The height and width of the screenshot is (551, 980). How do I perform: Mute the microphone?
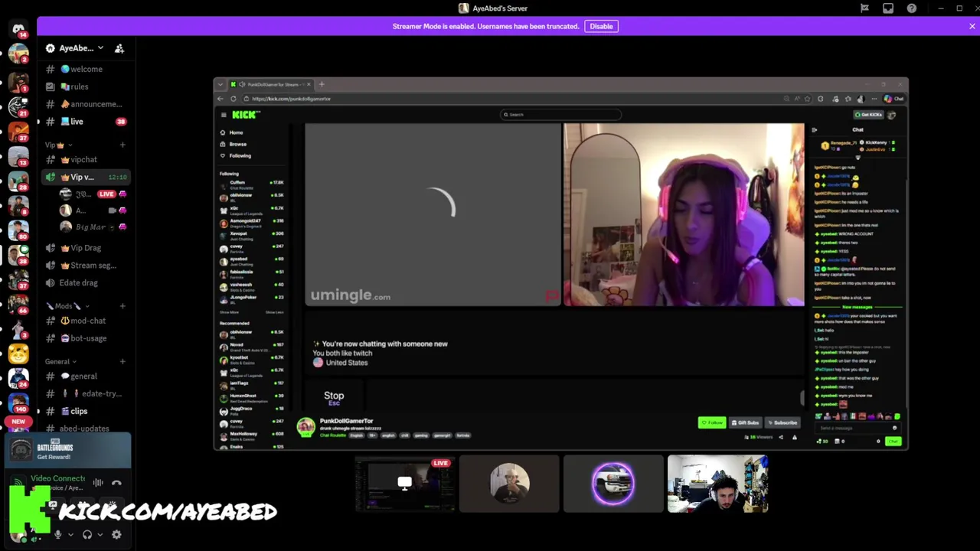coord(57,535)
